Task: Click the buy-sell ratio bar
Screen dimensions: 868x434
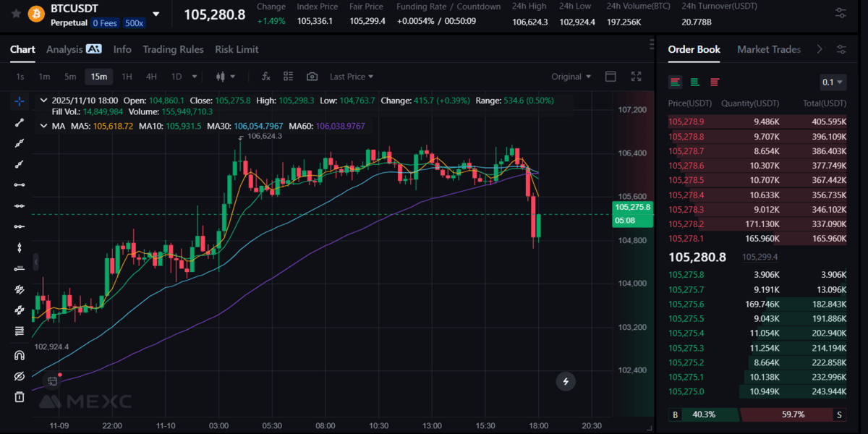Action: pos(759,414)
